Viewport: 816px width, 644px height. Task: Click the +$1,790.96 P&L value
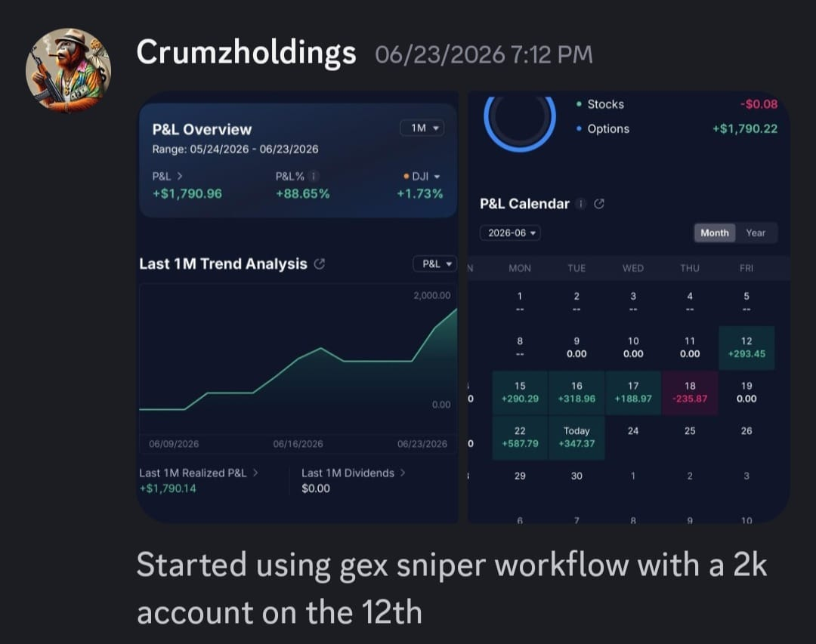coord(187,193)
